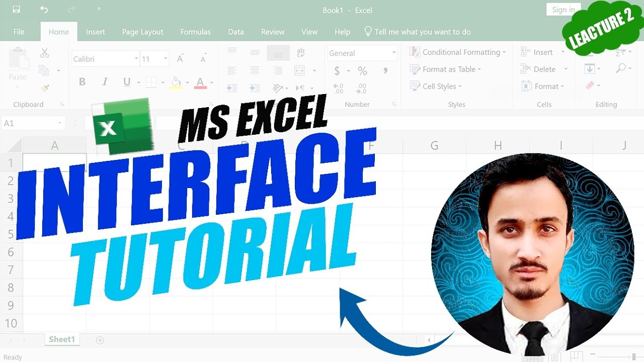
Task: Apply the red Font Color A
Action: tap(200, 82)
